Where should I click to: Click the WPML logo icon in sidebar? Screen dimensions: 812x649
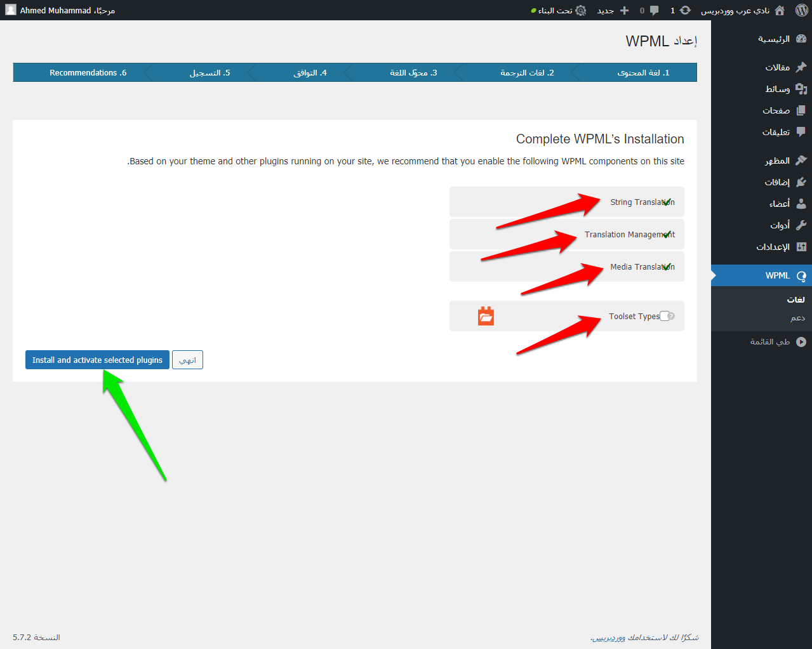[801, 276]
